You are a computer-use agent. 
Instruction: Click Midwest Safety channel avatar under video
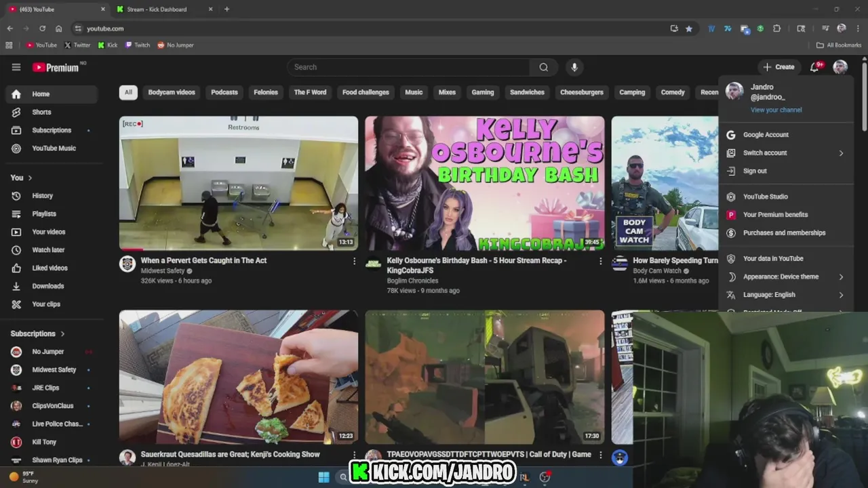pos(127,264)
